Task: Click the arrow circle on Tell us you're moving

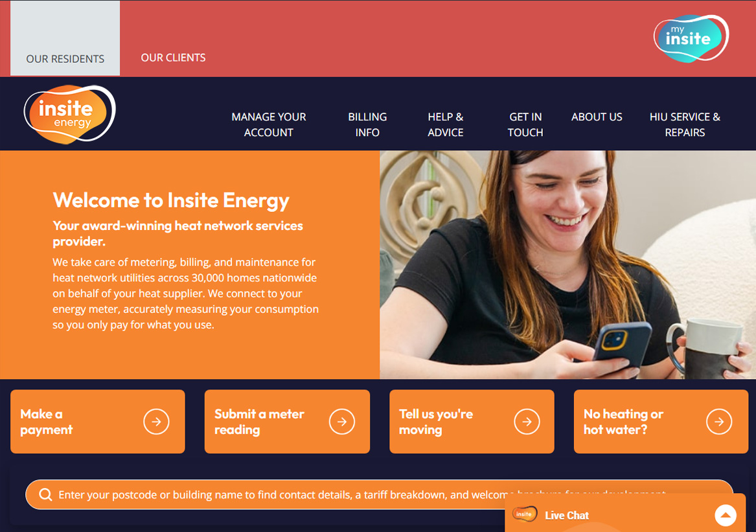Action: click(x=527, y=422)
